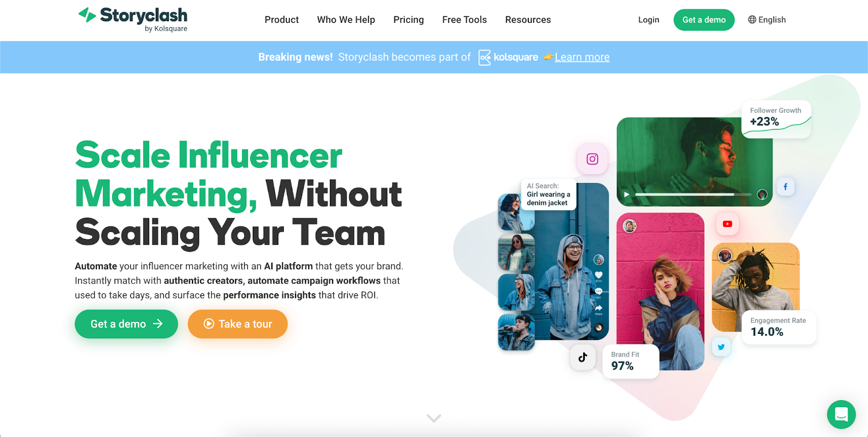This screenshot has width=868, height=437.
Task: Click the play icon on the green video
Action: [x=627, y=194]
